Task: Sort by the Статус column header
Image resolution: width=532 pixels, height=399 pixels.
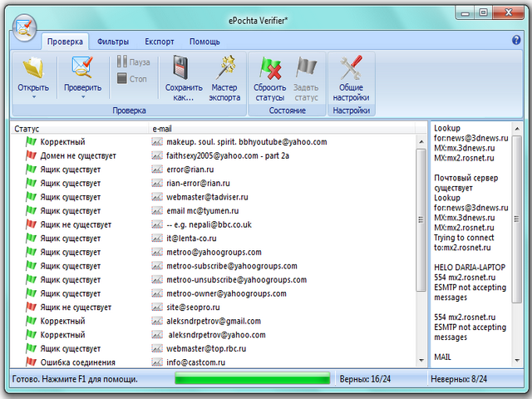Action: tap(80, 129)
